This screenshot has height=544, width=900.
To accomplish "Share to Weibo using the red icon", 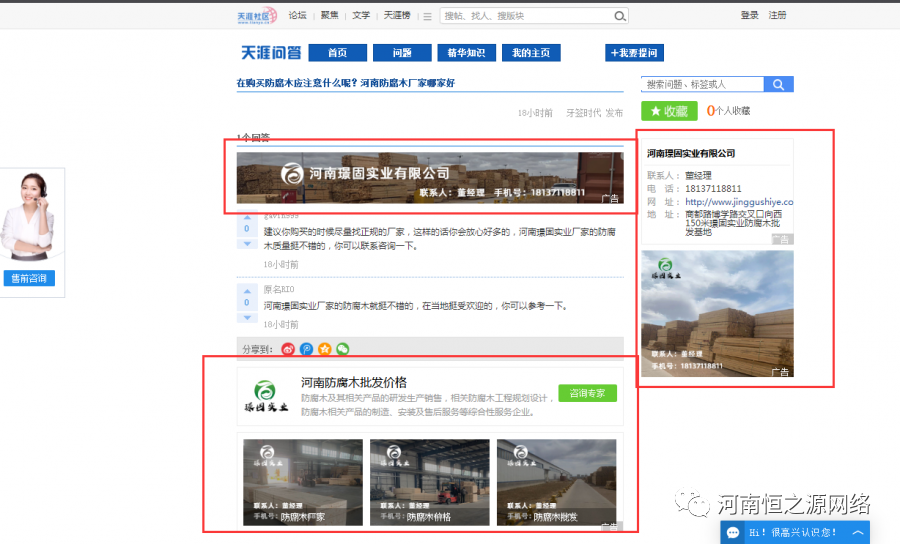I will click(288, 349).
